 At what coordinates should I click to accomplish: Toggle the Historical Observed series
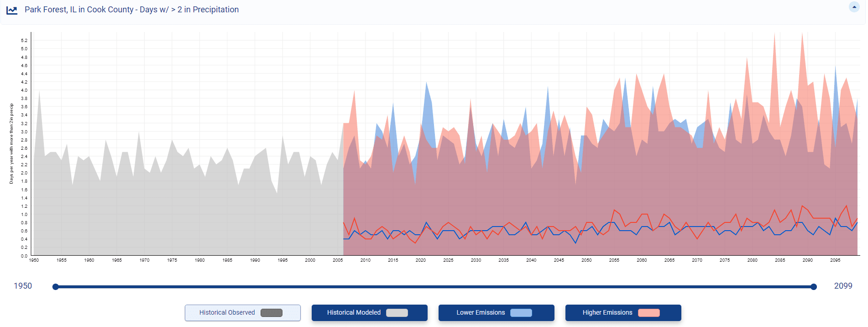coord(227,313)
